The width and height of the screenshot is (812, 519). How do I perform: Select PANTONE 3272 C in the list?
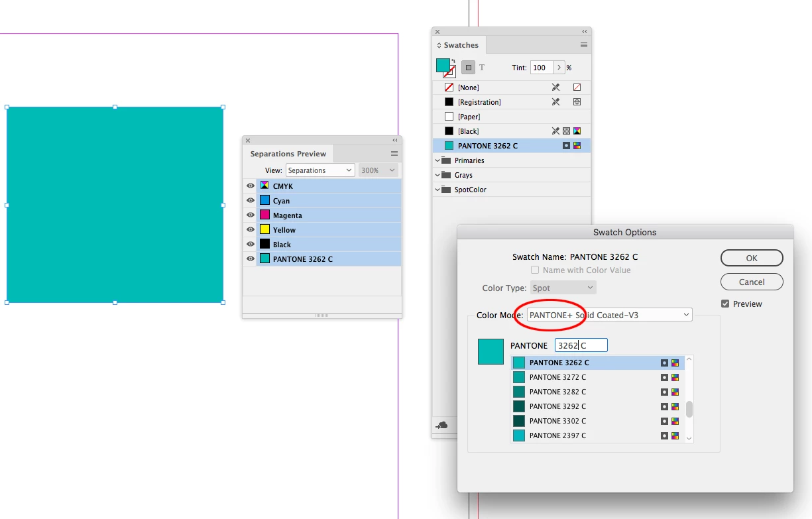598,377
